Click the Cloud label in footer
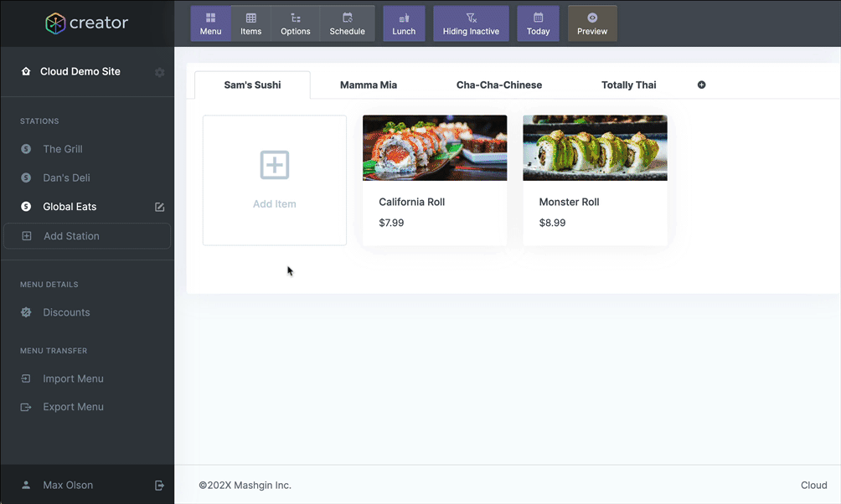 coord(813,485)
